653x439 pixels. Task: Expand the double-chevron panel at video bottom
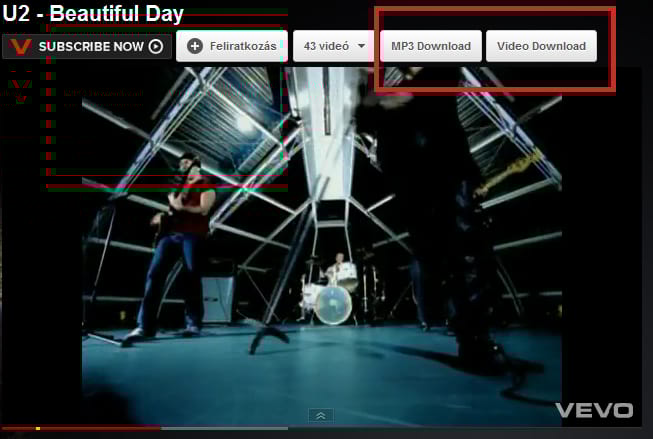point(321,416)
